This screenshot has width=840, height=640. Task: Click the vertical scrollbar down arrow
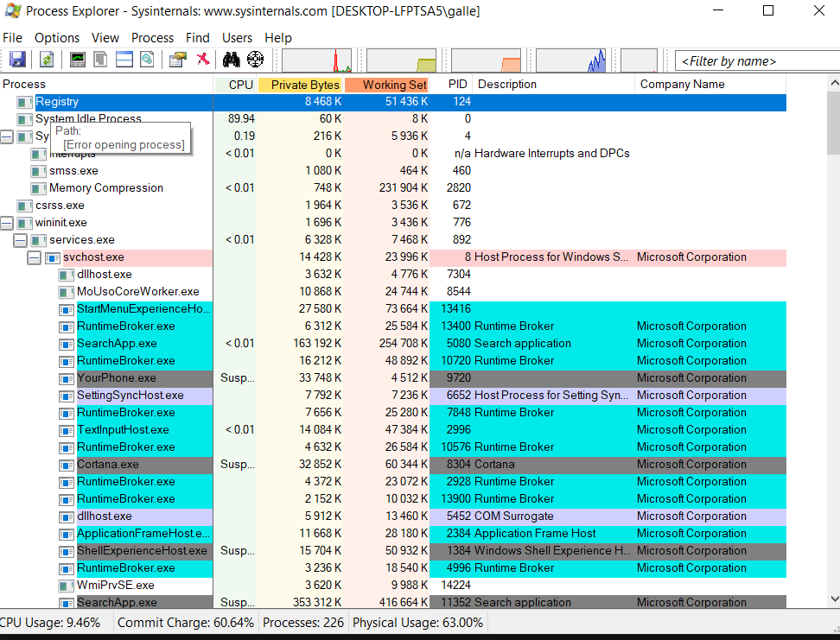(x=833, y=598)
